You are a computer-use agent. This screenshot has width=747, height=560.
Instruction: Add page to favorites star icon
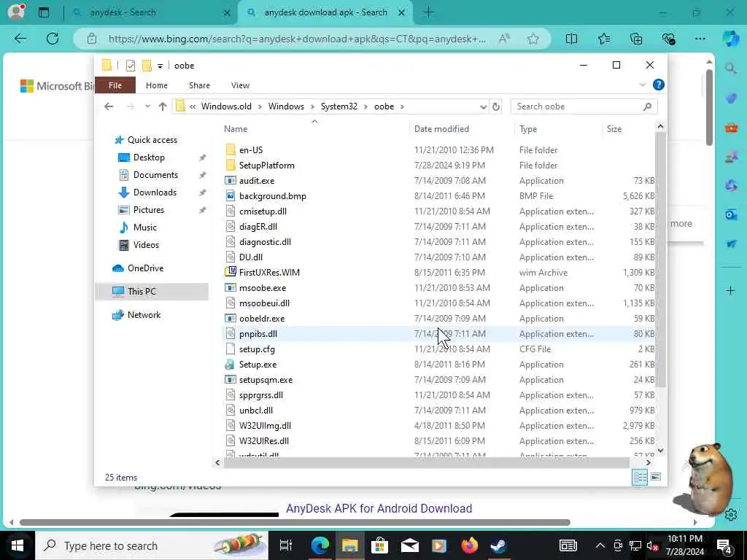click(x=533, y=39)
